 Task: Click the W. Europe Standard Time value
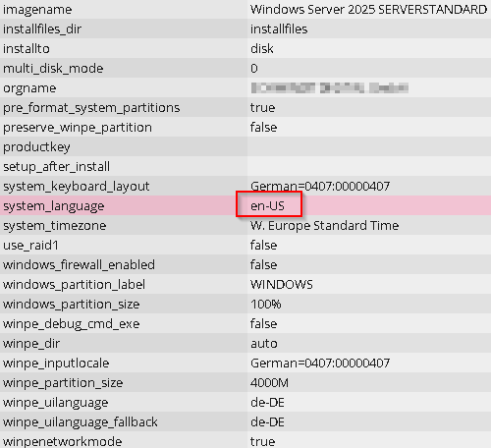(324, 226)
